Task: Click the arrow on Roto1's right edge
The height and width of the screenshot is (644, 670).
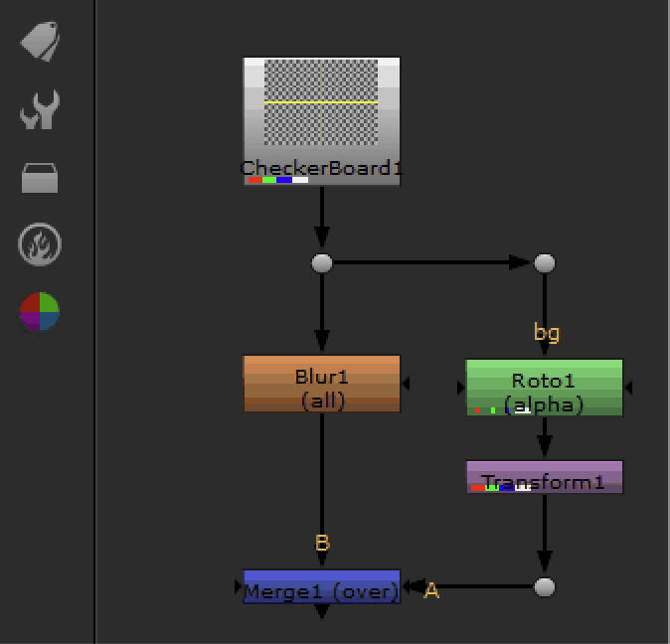Action: pos(629,388)
